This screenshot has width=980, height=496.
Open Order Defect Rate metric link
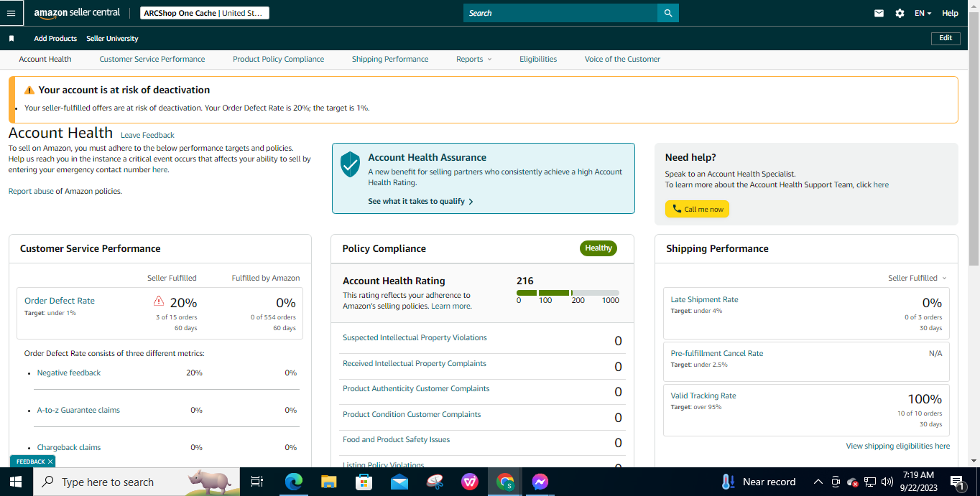click(x=60, y=301)
